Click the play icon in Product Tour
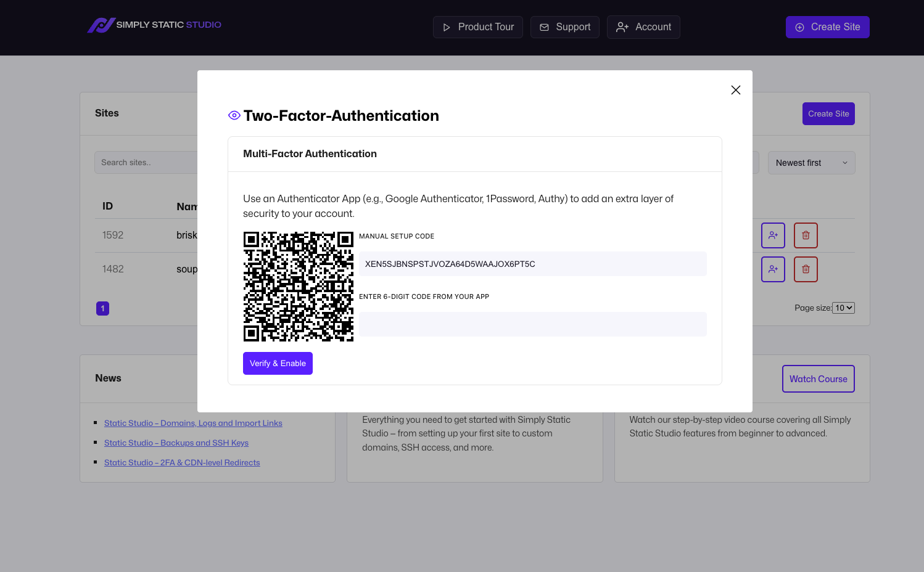This screenshot has width=924, height=572. pos(447,27)
